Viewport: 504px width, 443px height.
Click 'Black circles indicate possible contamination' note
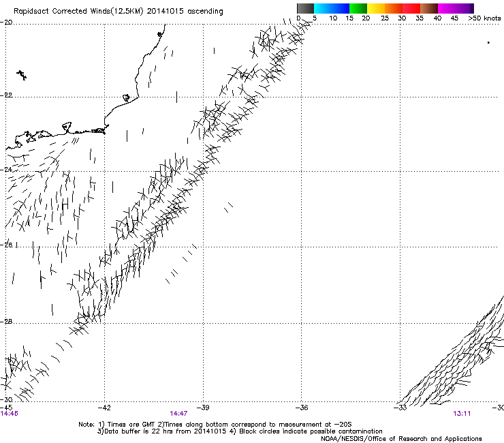pyautogui.click(x=311, y=431)
